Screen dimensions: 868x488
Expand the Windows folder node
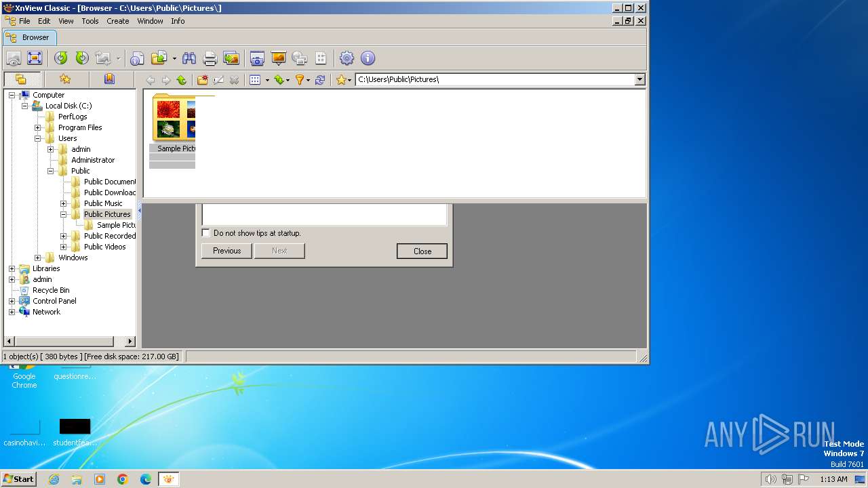[38, 258]
